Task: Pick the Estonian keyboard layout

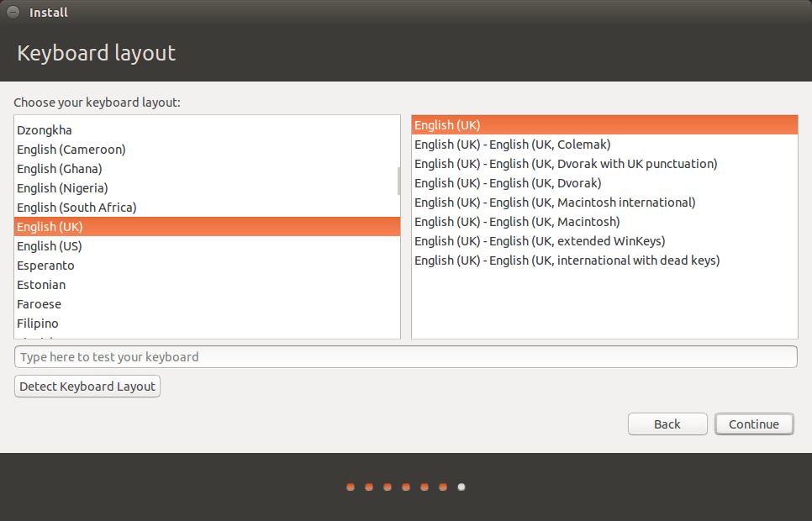Action: point(207,285)
